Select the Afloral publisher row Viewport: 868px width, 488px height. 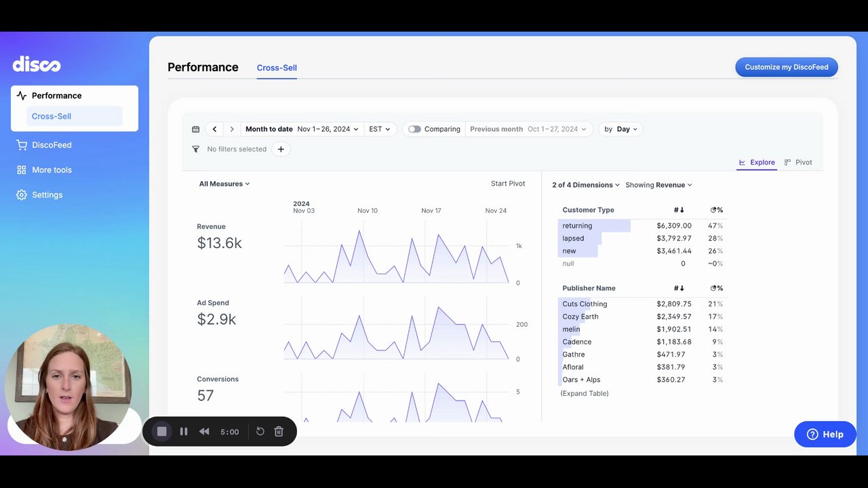click(642, 367)
